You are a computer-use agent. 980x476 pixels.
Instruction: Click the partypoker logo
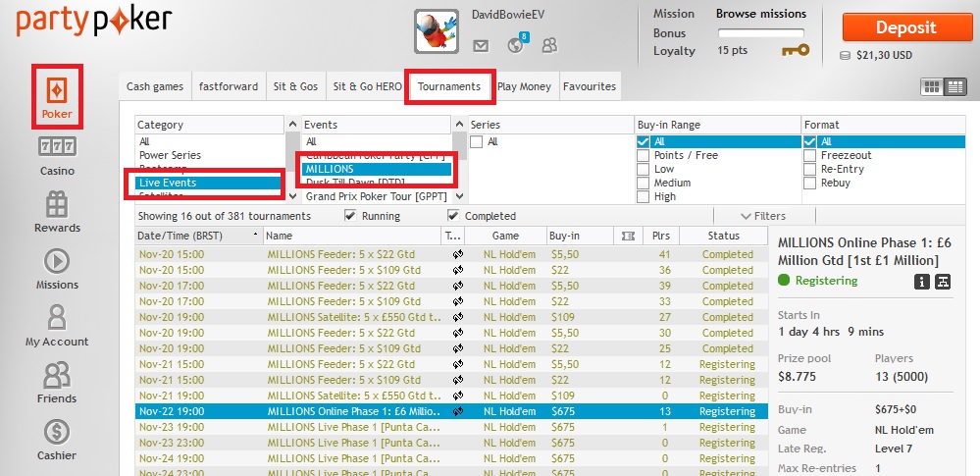[x=94, y=22]
